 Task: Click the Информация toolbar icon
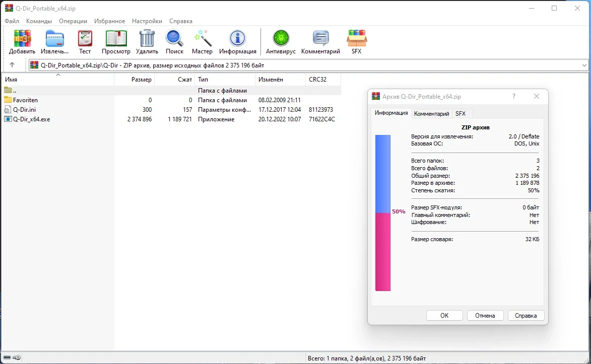click(237, 38)
